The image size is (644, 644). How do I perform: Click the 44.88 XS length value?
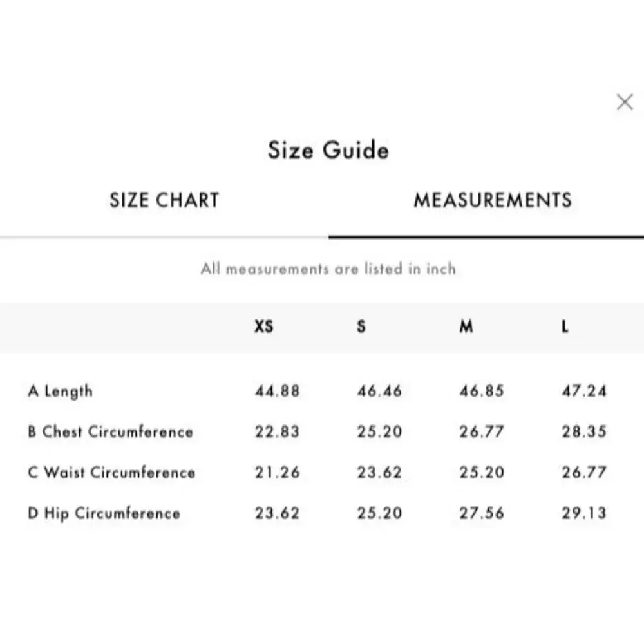coord(277,392)
